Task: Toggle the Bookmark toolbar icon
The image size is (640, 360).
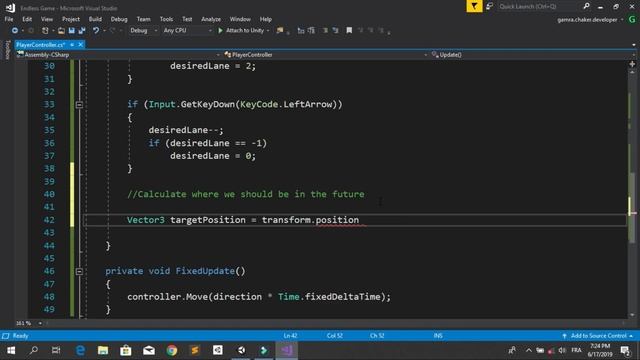Action: tap(349, 30)
